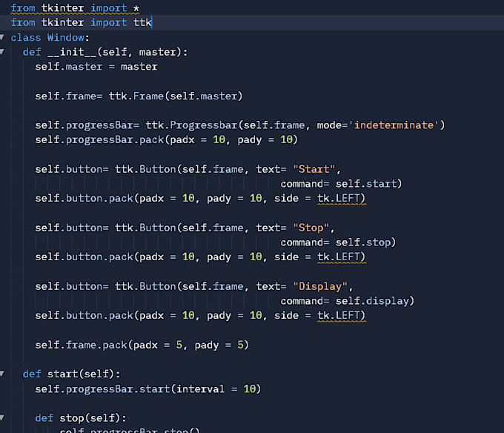Collapse the class Window fold arrow
This screenshot has height=433, width=504.
point(4,38)
